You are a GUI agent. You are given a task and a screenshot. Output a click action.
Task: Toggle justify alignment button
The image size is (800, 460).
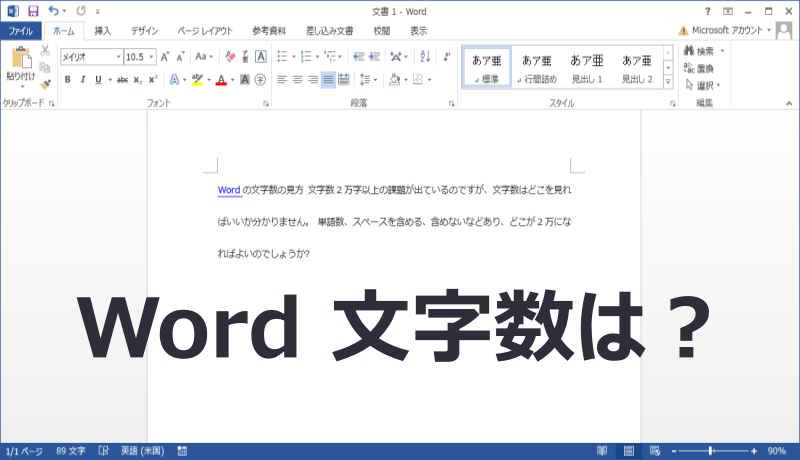click(x=328, y=80)
